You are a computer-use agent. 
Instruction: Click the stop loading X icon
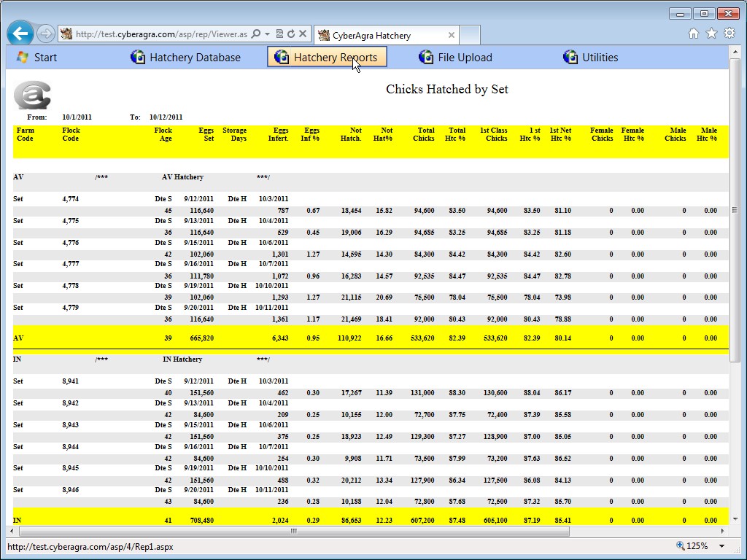(x=303, y=34)
